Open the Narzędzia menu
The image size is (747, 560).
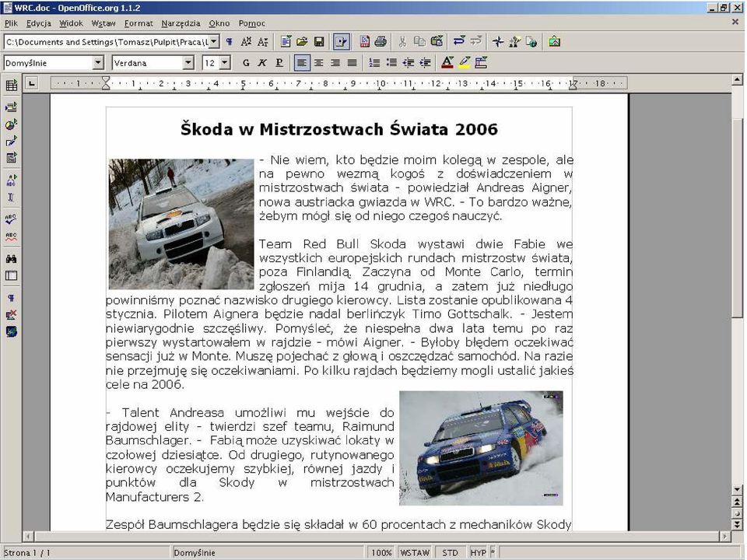(181, 23)
